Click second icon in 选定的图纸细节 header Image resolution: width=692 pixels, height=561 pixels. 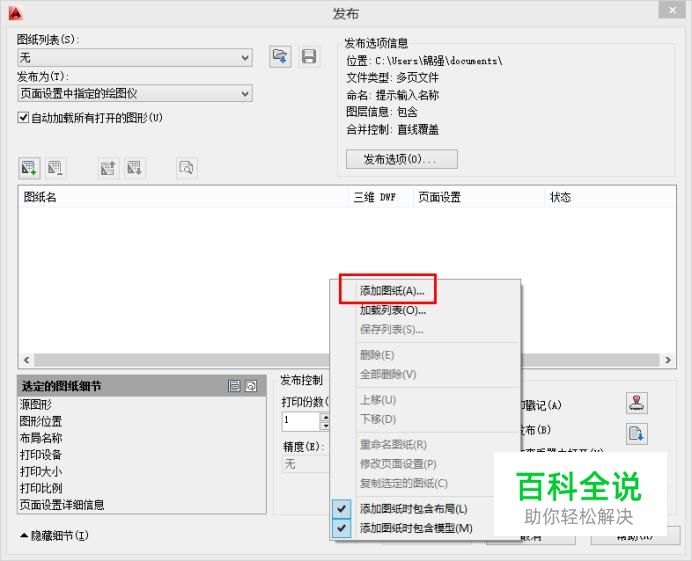tap(251, 386)
